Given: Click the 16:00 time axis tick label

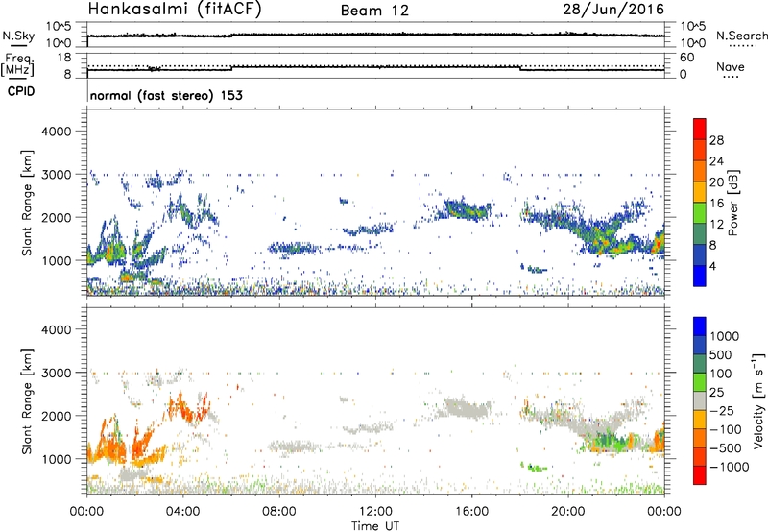Looking at the screenshot, I should 471,512.
